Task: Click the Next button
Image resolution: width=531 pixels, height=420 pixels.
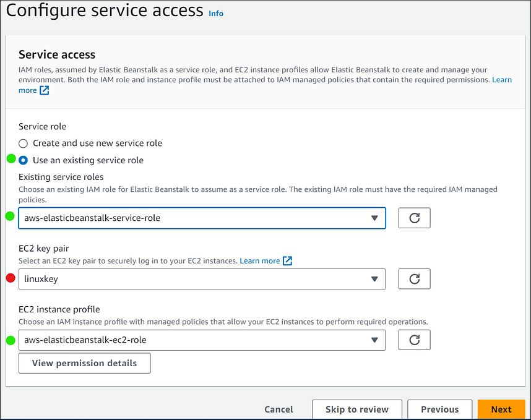Action: coord(501,409)
